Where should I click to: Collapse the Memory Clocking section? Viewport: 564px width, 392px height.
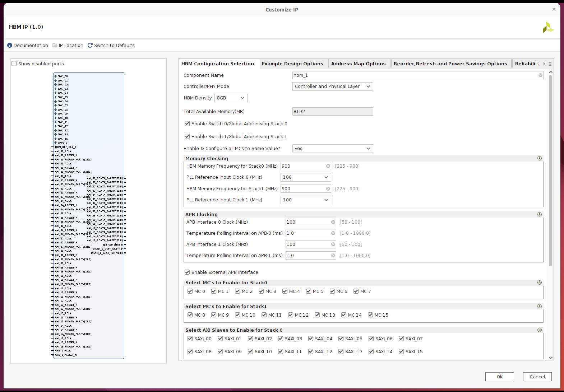pyautogui.click(x=539, y=159)
